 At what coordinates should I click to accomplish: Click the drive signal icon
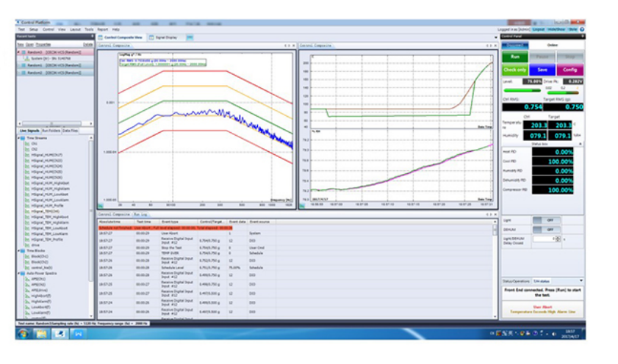(27, 245)
